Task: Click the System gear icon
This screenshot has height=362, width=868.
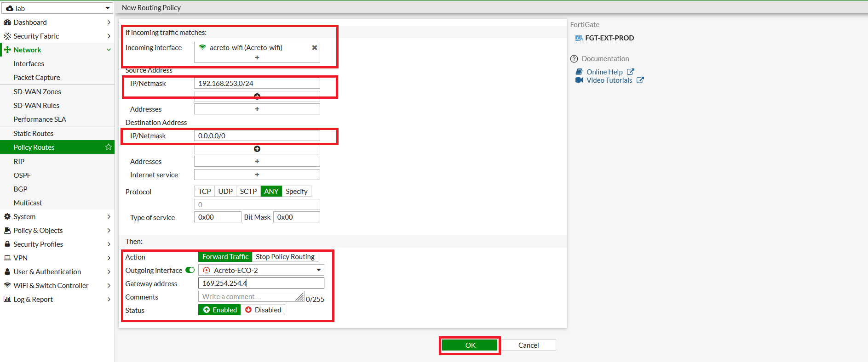Action: (x=7, y=217)
